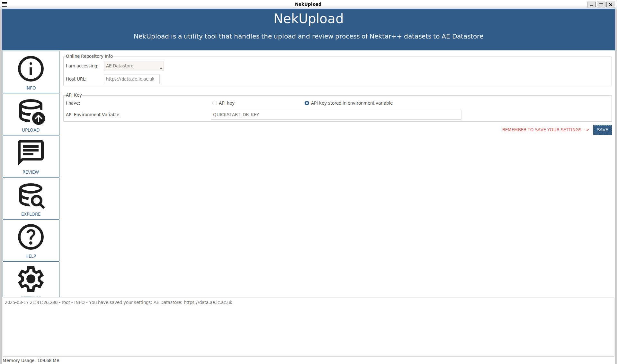617x364 pixels.
Task: Open the window menu icon in title bar
Action: pos(4,4)
